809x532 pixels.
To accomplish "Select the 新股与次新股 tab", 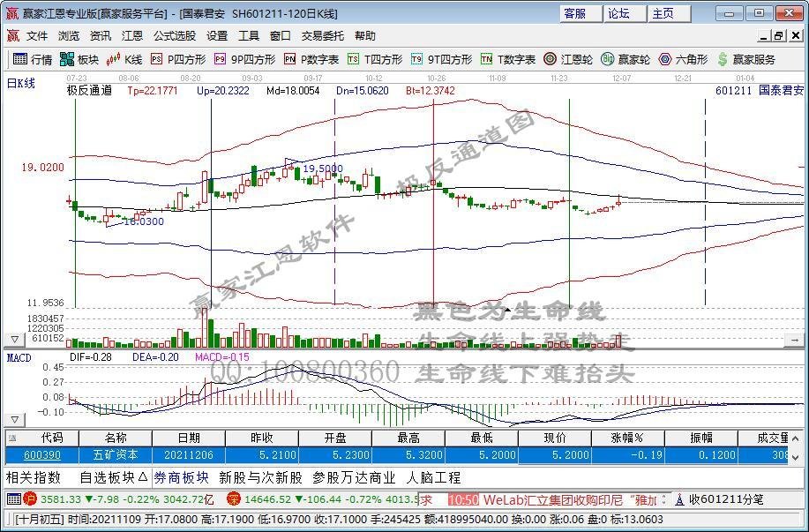I will (260, 477).
